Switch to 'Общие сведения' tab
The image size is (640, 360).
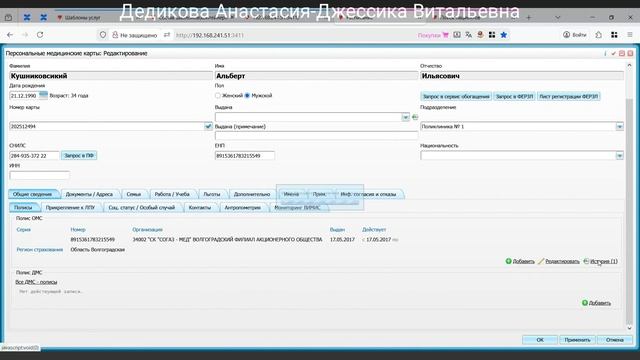32,194
